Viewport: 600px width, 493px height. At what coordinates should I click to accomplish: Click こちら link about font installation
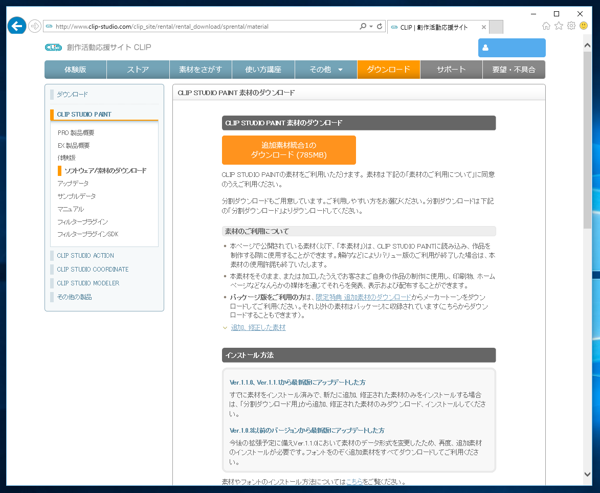(x=354, y=482)
